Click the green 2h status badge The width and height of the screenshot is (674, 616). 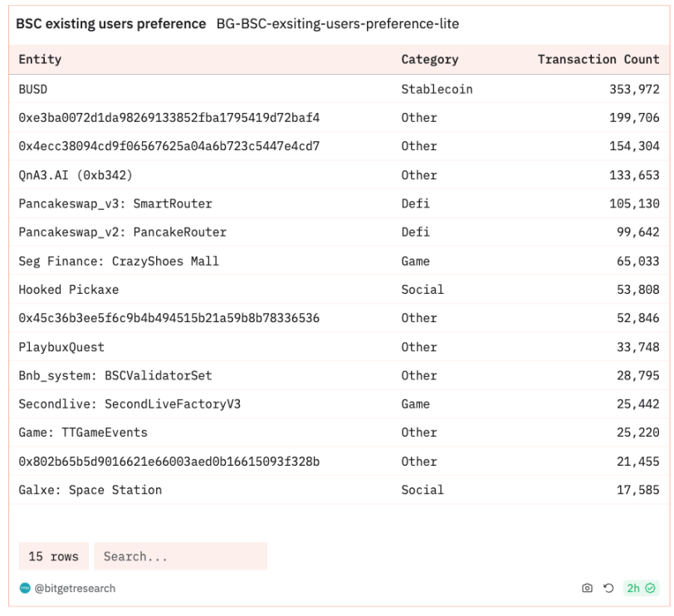(641, 588)
